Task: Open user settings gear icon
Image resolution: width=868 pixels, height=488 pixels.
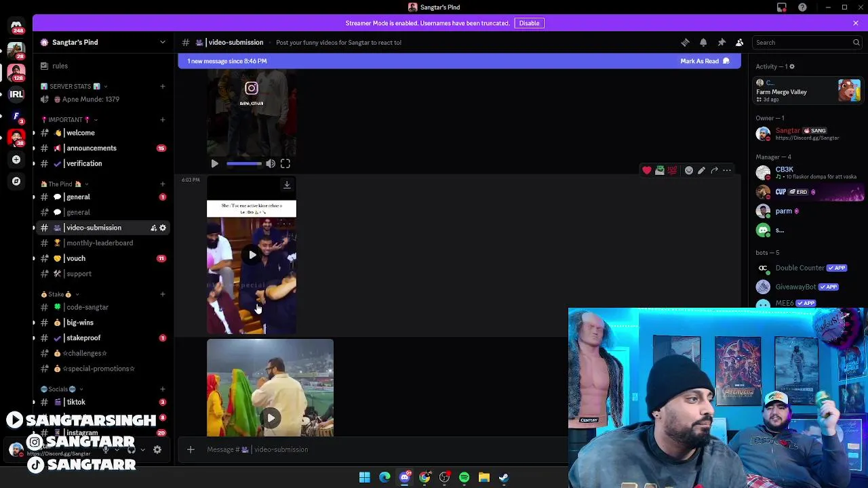Action: click(x=157, y=449)
